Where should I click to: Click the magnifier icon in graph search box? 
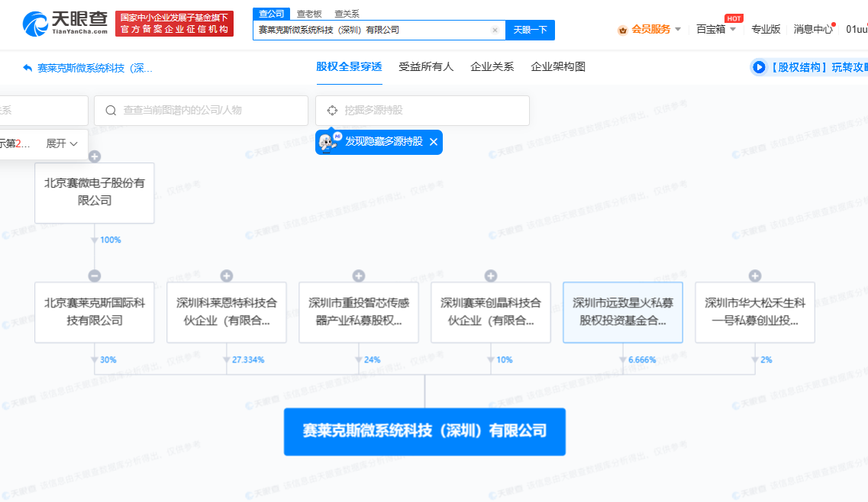click(111, 111)
